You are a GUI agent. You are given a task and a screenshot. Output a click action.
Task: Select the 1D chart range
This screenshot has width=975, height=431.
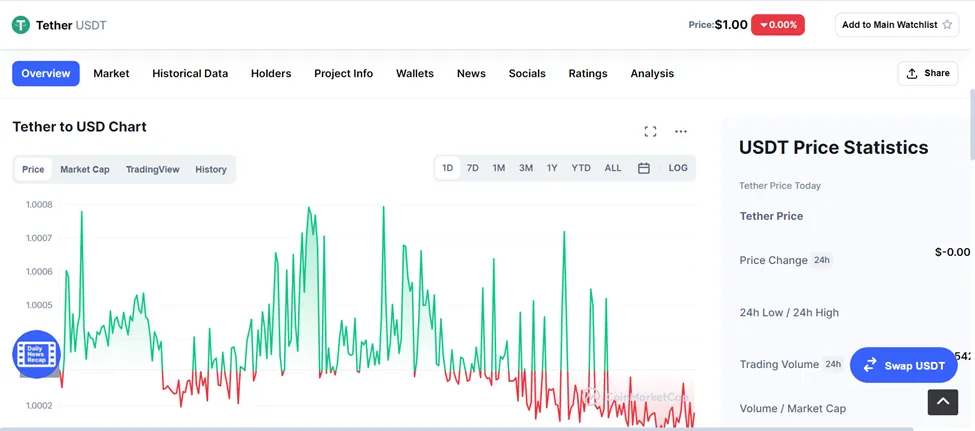coord(447,168)
